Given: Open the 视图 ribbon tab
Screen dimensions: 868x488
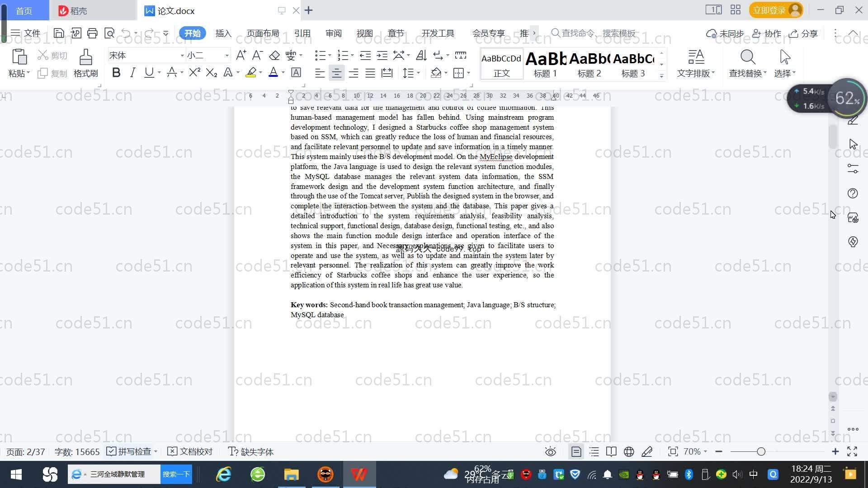Looking at the screenshot, I should tap(364, 33).
